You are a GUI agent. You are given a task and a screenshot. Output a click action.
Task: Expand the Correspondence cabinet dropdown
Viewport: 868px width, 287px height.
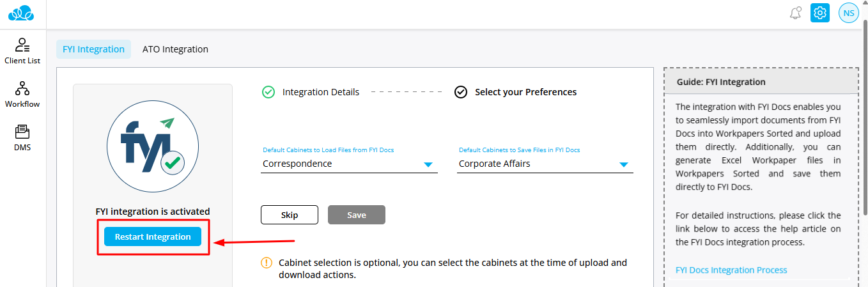[x=428, y=165]
